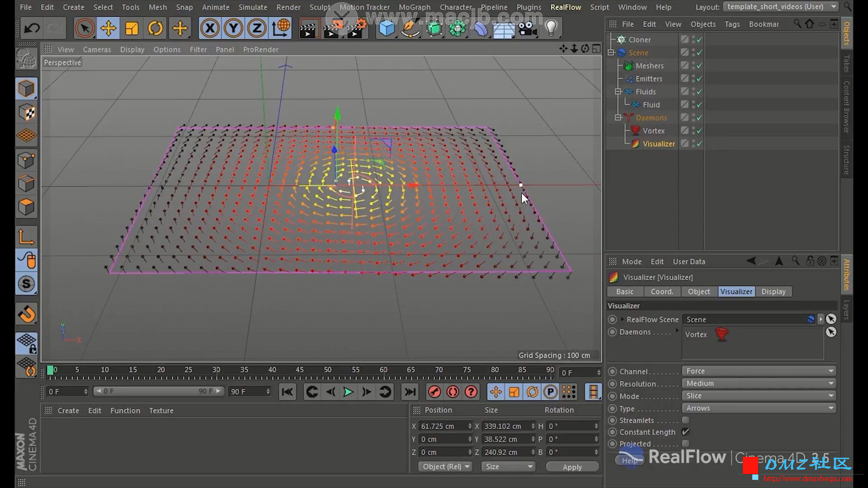Image resolution: width=868 pixels, height=488 pixels.
Task: Open the RealFlow menu
Action: [x=566, y=7]
